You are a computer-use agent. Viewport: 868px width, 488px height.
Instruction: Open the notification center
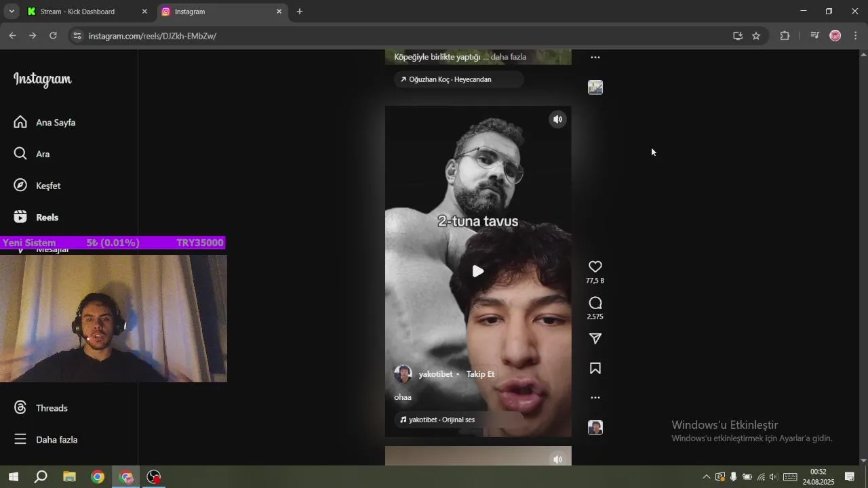pyautogui.click(x=849, y=477)
